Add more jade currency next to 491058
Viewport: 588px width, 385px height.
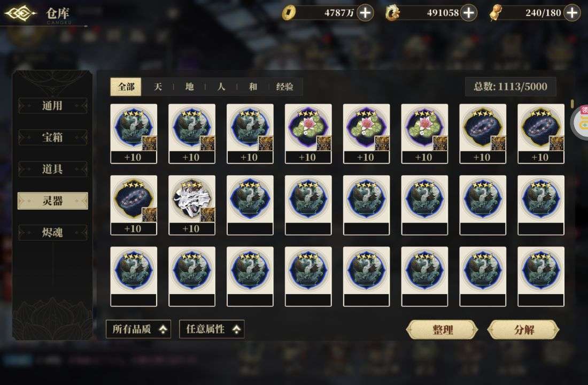tap(469, 13)
